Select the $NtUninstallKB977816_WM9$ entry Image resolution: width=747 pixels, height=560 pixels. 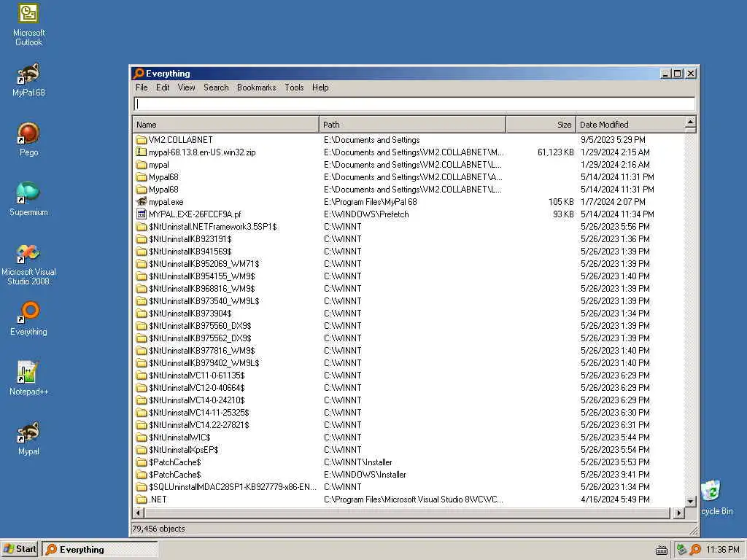tap(201, 351)
